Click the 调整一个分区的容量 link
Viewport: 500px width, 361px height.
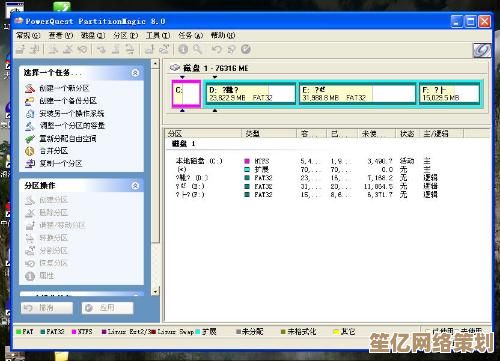pyautogui.click(x=72, y=126)
